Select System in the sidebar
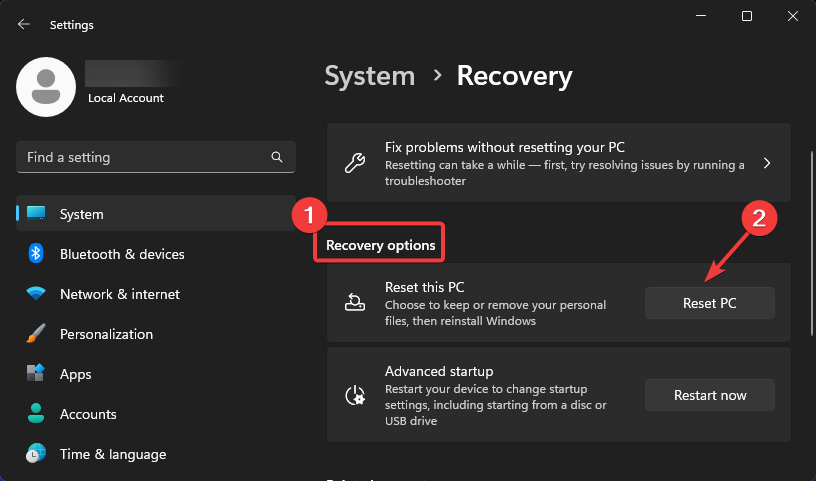816x481 pixels. coord(81,214)
